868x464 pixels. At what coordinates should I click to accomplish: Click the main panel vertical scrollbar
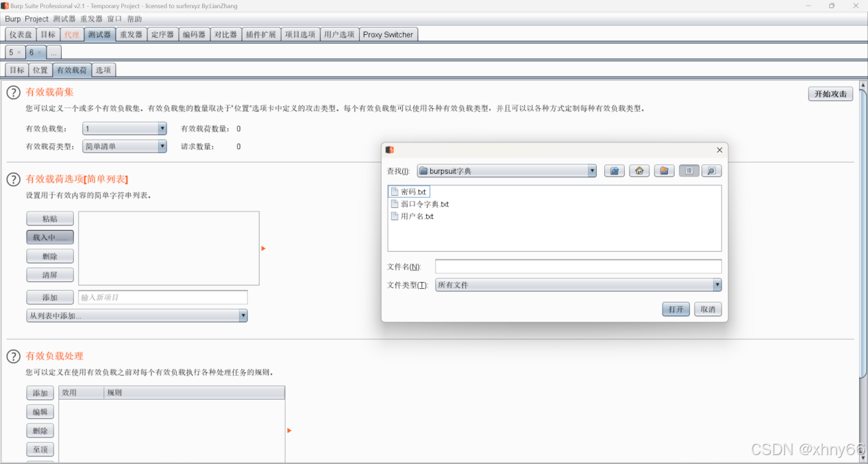tap(863, 233)
